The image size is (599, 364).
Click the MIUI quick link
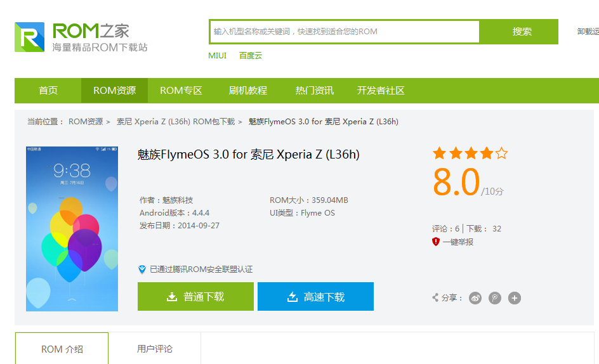(217, 56)
